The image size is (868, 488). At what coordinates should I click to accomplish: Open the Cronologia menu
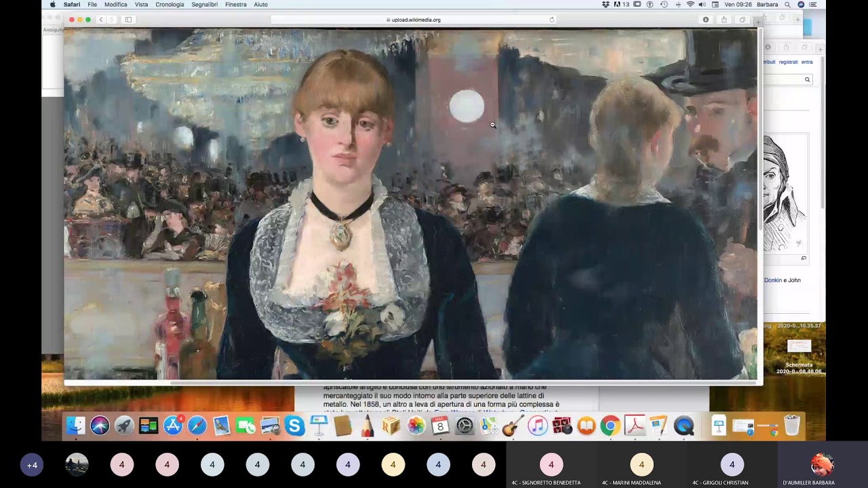pos(170,4)
